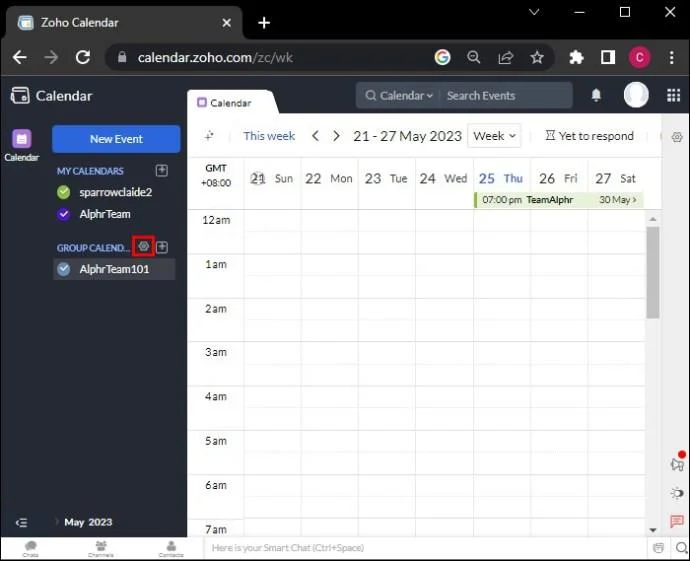Image resolution: width=690 pixels, height=561 pixels.
Task: Open Channels in bottom bar
Action: 101,549
